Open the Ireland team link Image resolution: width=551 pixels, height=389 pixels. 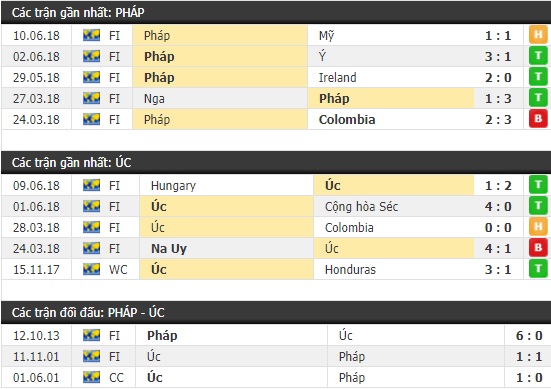(337, 77)
